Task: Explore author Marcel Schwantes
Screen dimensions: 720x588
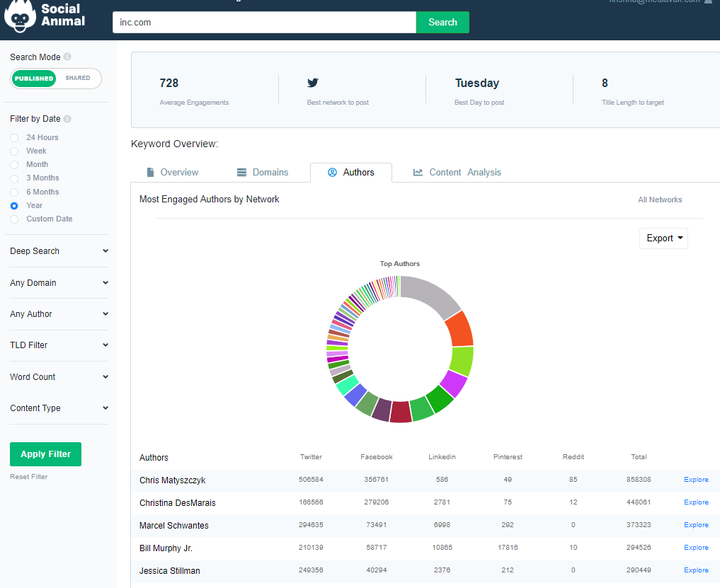Action: tap(696, 524)
